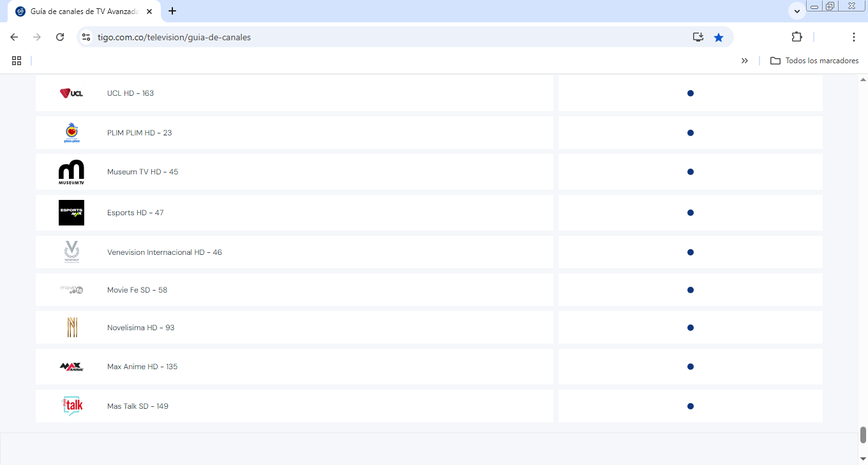The height and width of the screenshot is (465, 868).
Task: Click the blue dot for Novelisima HD
Action: (x=690, y=328)
